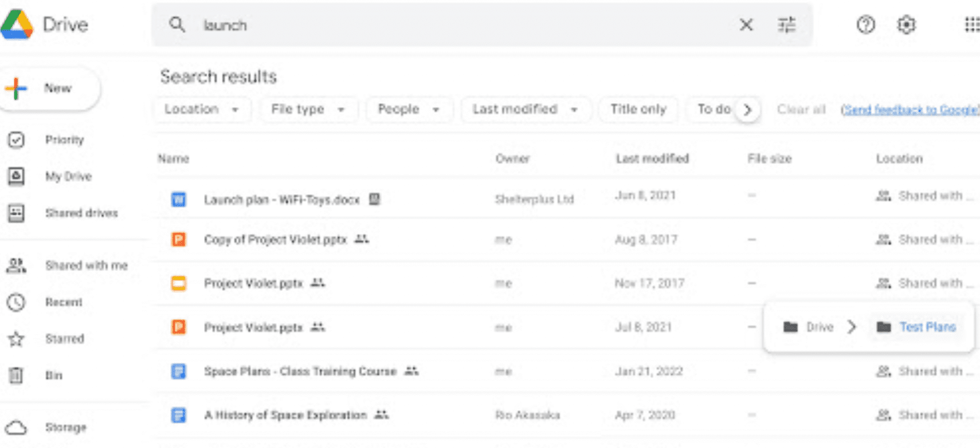The image size is (980, 448).
Task: Clear the search query with the X icon
Action: [x=746, y=25]
